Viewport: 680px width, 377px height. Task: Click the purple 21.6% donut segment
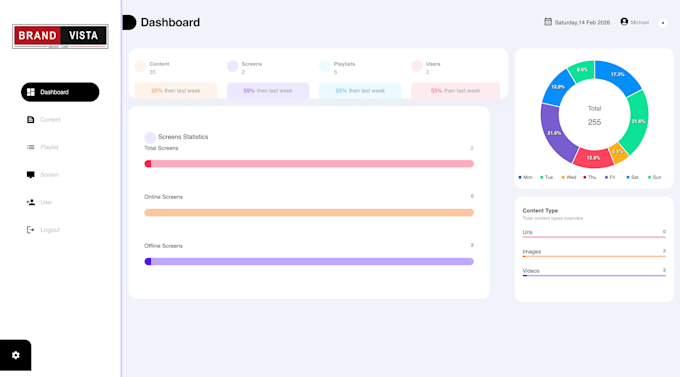point(556,133)
